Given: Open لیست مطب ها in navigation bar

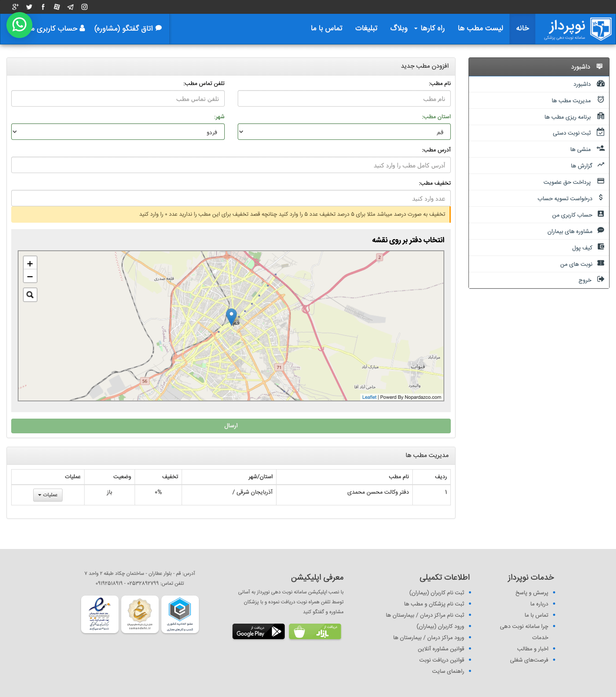Looking at the screenshot, I should 480,28.
